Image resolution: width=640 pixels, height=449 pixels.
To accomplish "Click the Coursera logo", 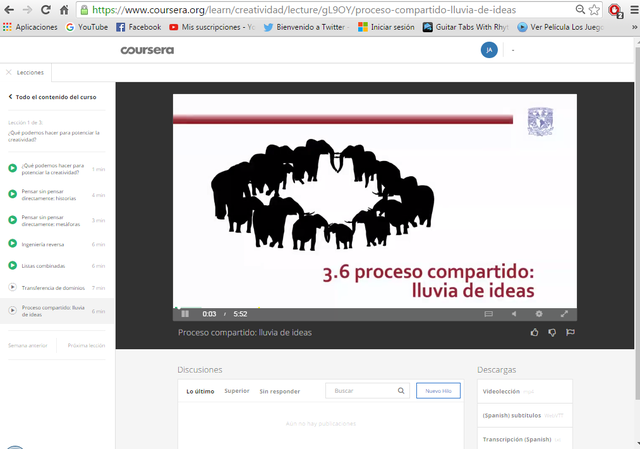I will [x=147, y=50].
